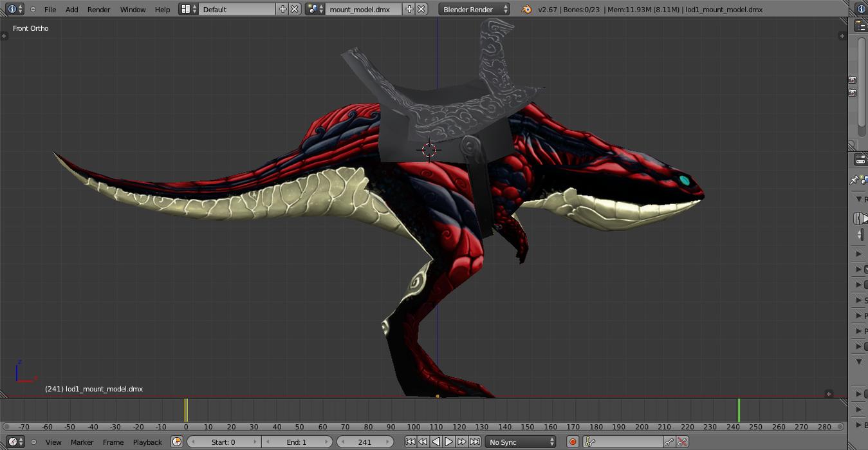868x450 pixels.
Task: Click the active keying set field
Action: pyautogui.click(x=623, y=442)
